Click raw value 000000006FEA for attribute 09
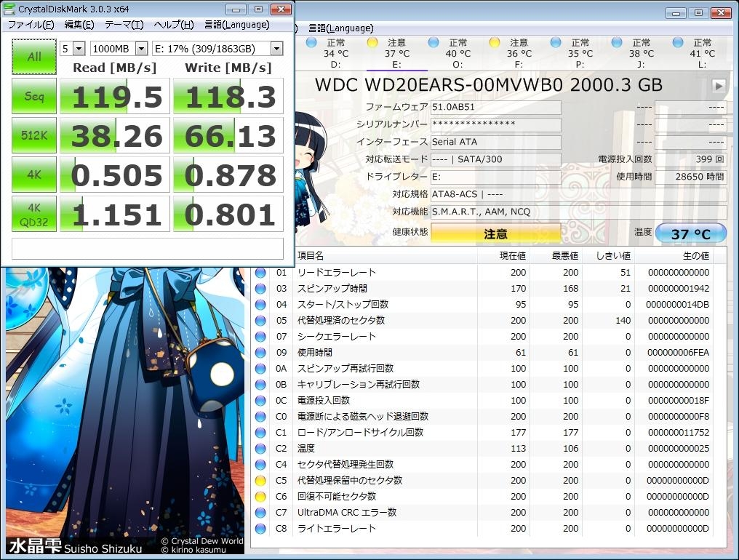This screenshot has height=560, width=739. 678,353
